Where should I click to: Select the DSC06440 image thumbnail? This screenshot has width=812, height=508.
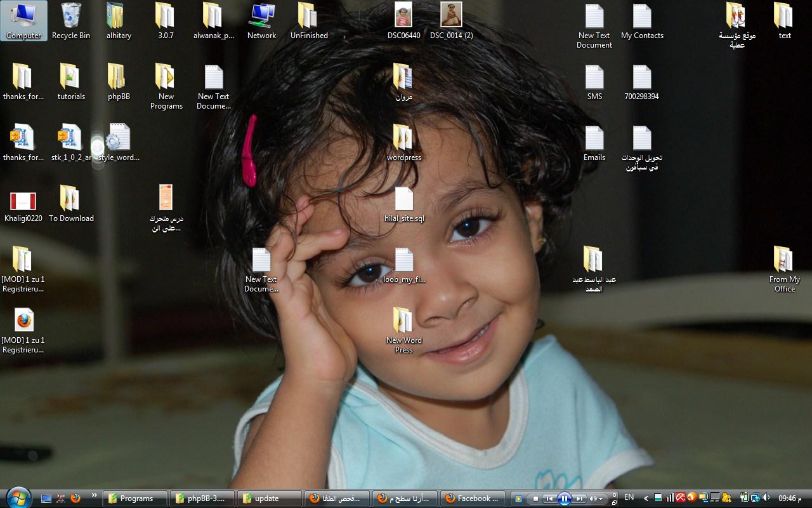[403, 20]
